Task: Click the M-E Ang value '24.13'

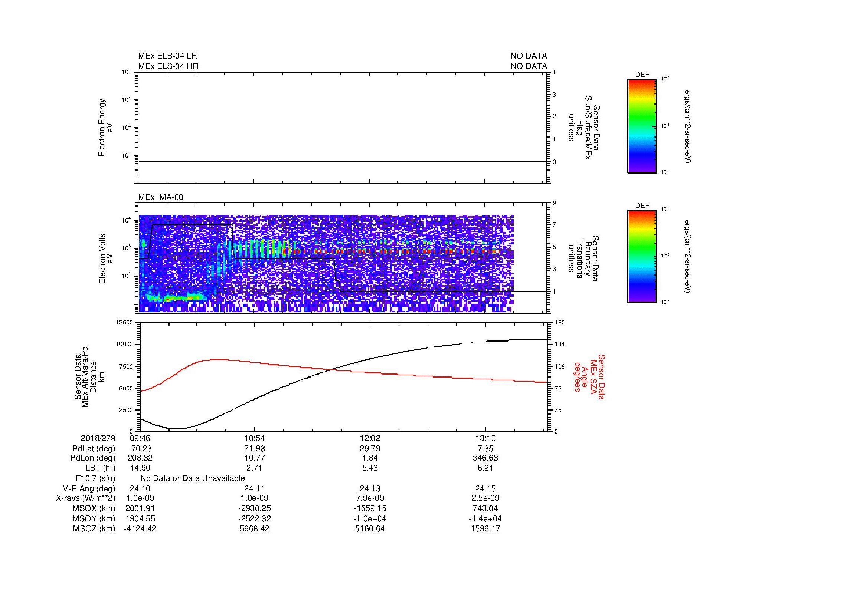Action: (x=369, y=489)
